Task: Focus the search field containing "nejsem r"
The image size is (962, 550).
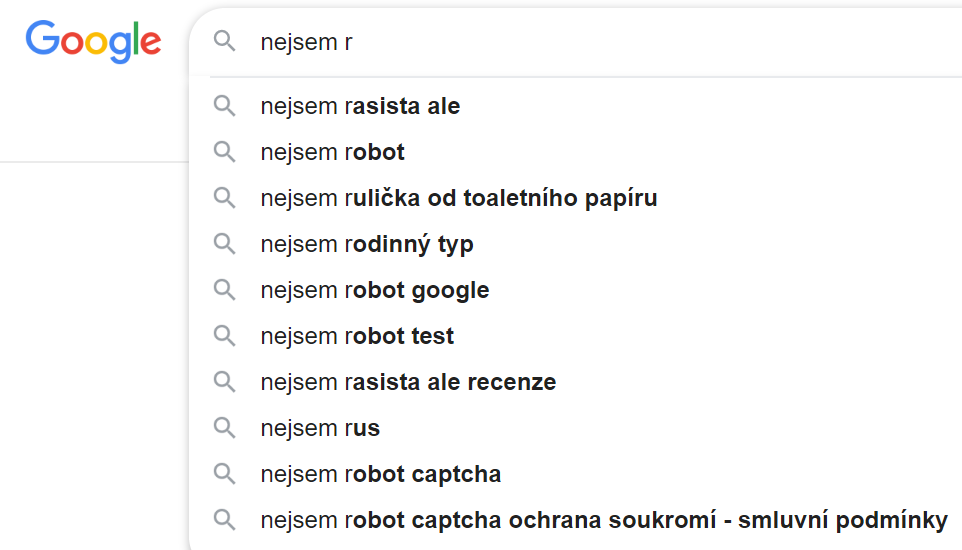Action: (600, 42)
